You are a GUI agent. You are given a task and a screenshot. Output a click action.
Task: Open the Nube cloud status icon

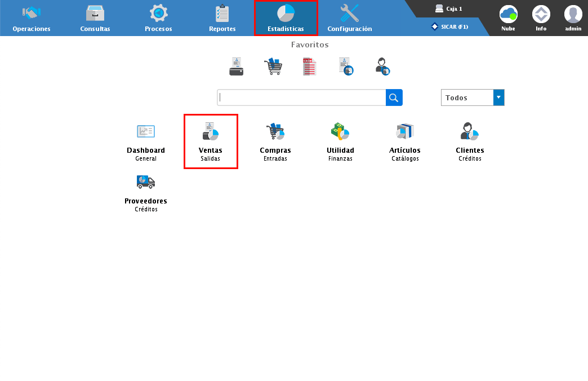(508, 17)
